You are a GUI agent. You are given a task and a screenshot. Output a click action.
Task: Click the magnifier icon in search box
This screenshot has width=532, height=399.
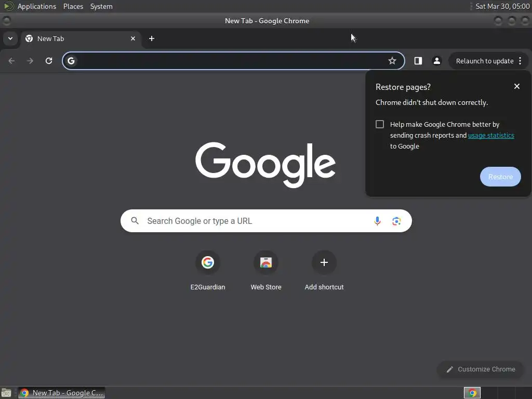135,221
